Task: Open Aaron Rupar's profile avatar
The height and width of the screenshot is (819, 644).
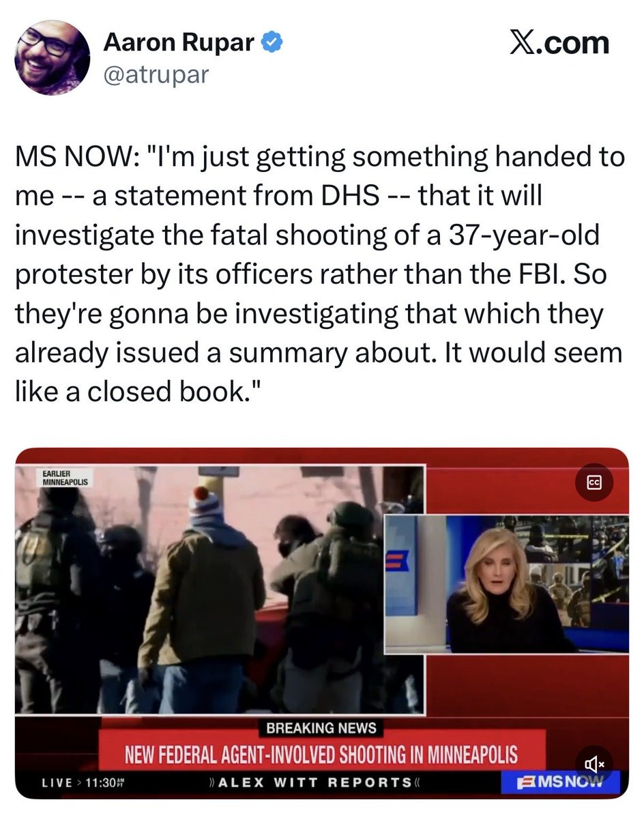Action: click(x=52, y=57)
